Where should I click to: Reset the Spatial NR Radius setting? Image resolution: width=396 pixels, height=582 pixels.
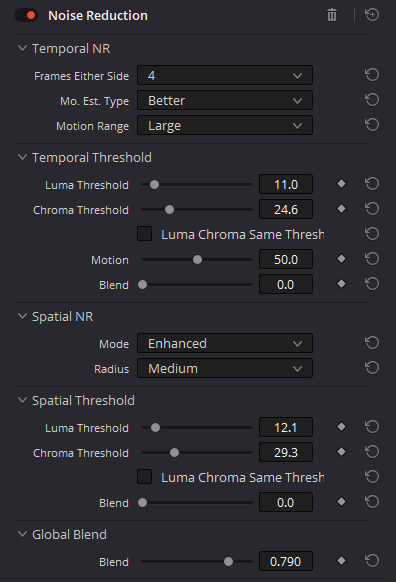pyautogui.click(x=372, y=368)
